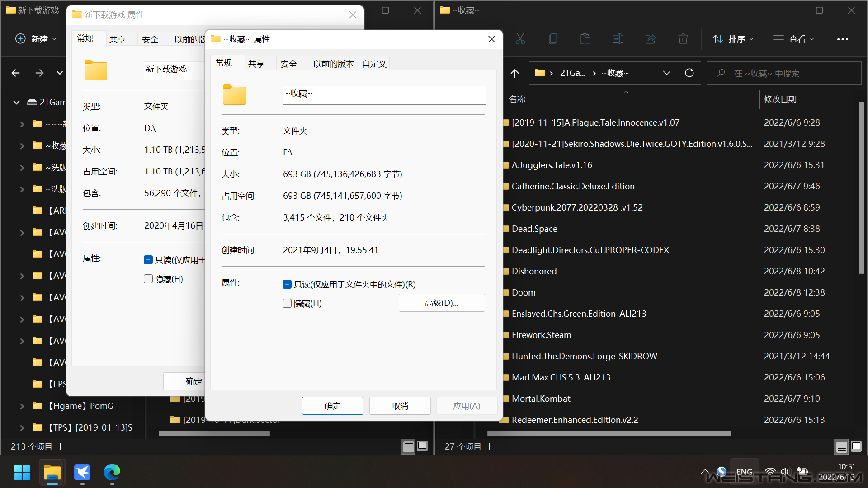Image resolution: width=868 pixels, height=488 pixels.
Task: Select the Mortal.Kombat folder
Action: click(x=541, y=399)
